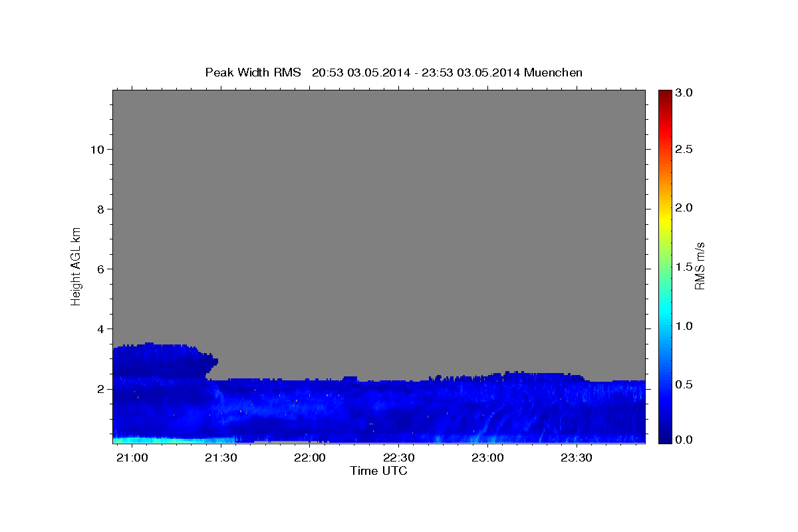Click the height tick label 4
This screenshot has height=532, width=798.
pyautogui.click(x=100, y=329)
